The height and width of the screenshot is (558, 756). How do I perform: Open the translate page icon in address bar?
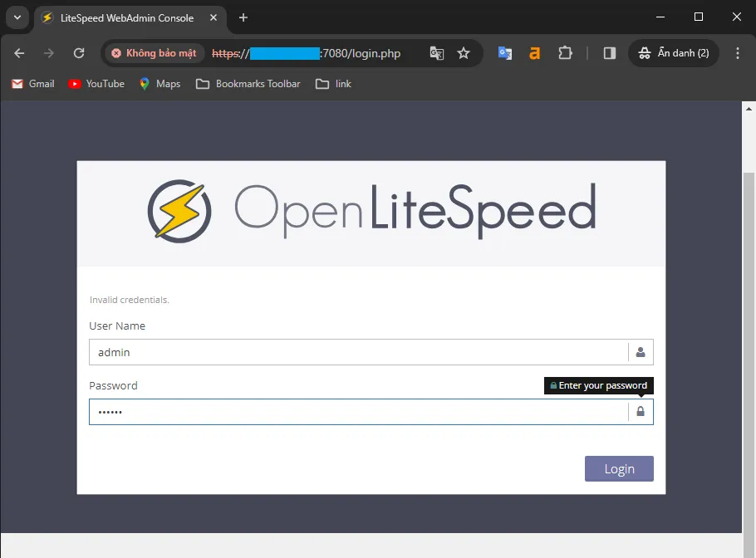(437, 53)
